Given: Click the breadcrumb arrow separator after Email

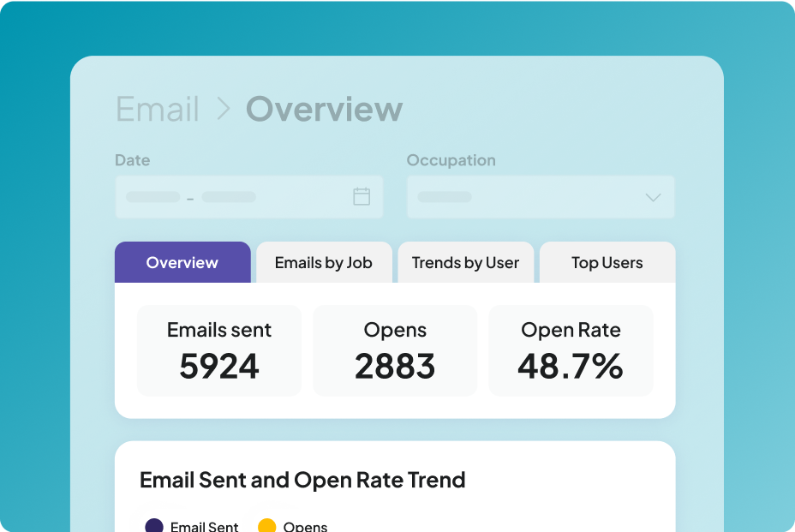Looking at the screenshot, I should (223, 110).
